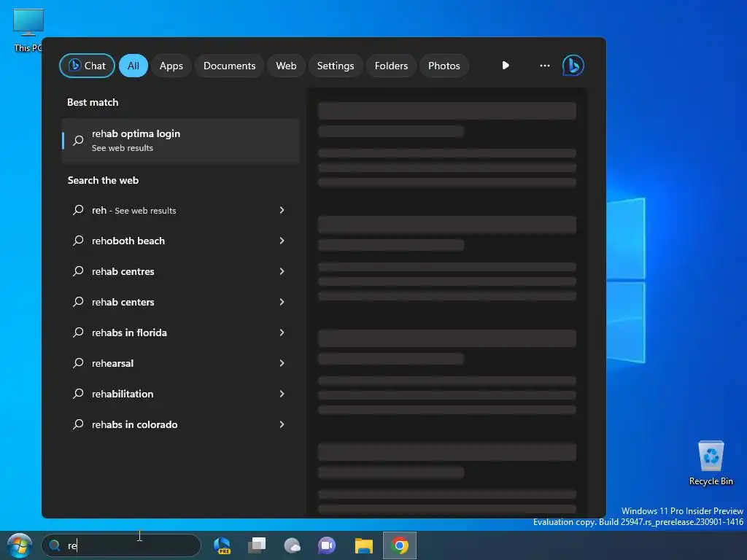The width and height of the screenshot is (747, 560).
Task: Click search icon beside rehabilitation
Action: [x=78, y=394]
